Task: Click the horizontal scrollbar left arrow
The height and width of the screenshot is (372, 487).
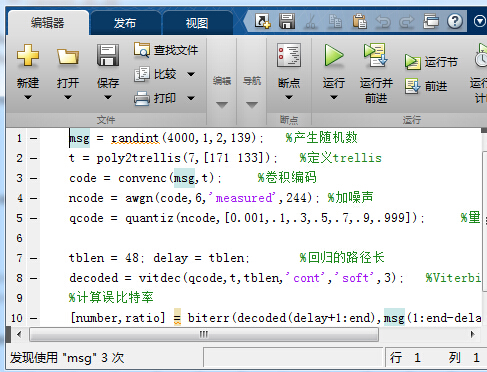Action: 19,334
